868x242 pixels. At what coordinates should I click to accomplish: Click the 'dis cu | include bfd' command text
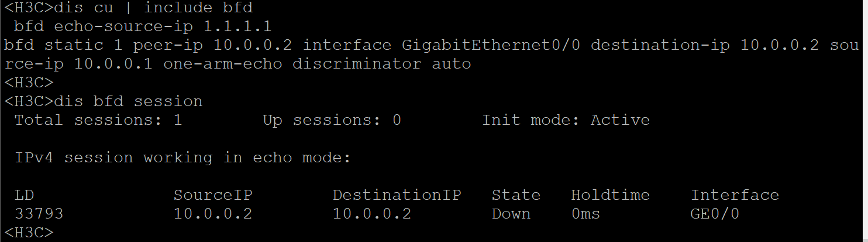coord(153,8)
